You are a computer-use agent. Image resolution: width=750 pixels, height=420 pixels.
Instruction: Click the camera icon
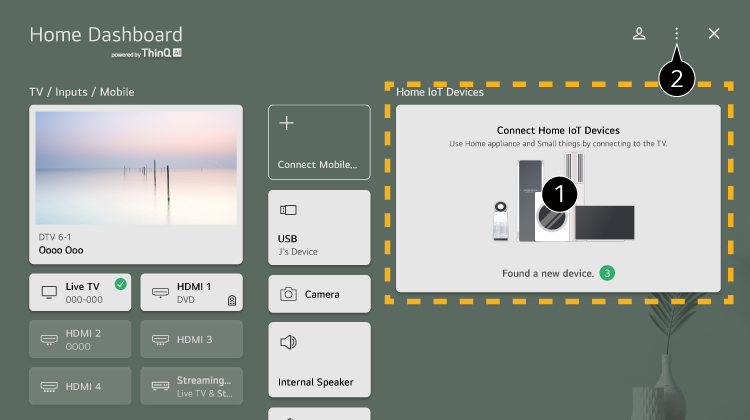[x=288, y=294]
